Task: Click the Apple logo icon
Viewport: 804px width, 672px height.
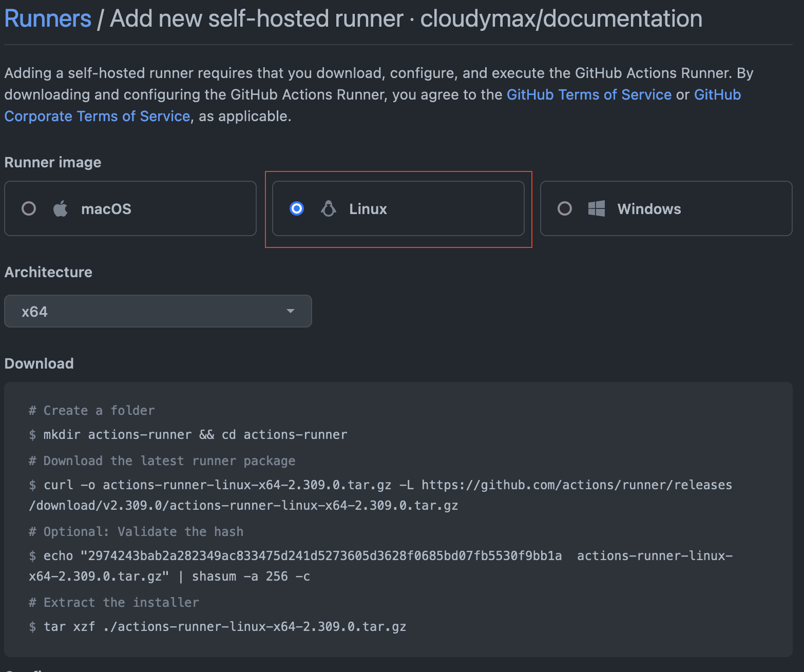Action: 61,209
